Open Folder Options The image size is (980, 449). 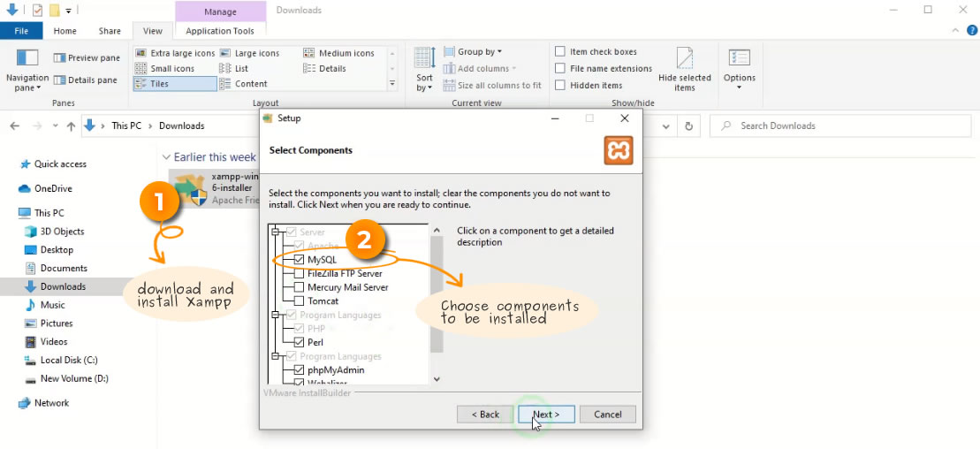pyautogui.click(x=740, y=70)
